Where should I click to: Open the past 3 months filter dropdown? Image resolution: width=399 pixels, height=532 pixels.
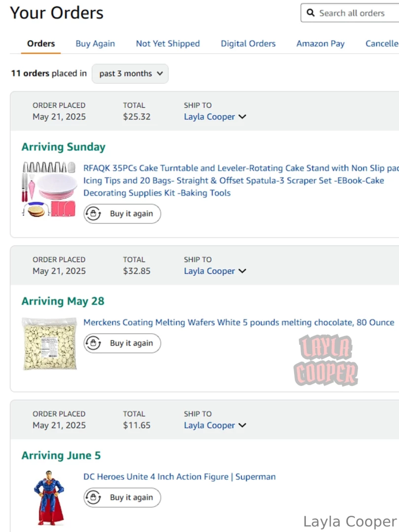click(x=130, y=73)
